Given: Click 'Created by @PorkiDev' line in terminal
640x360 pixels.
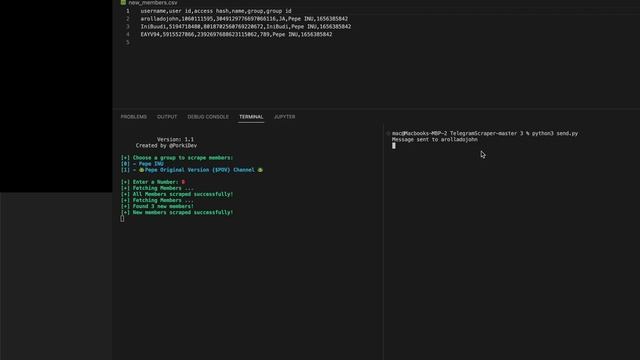Looking at the screenshot, I should [x=166, y=145].
